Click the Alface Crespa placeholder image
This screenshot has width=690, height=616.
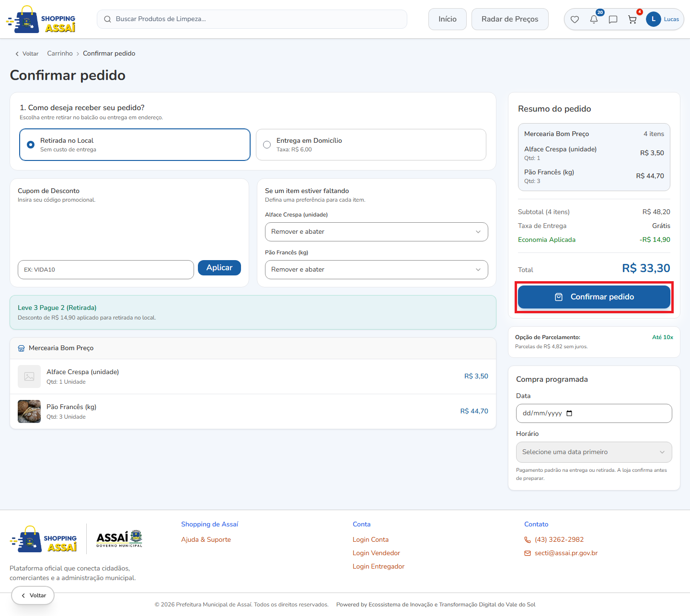tap(29, 376)
